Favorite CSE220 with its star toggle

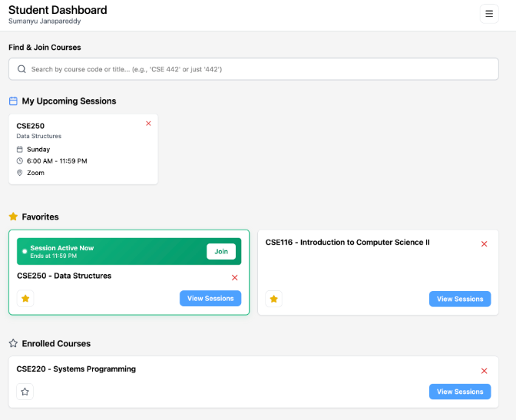(25, 392)
